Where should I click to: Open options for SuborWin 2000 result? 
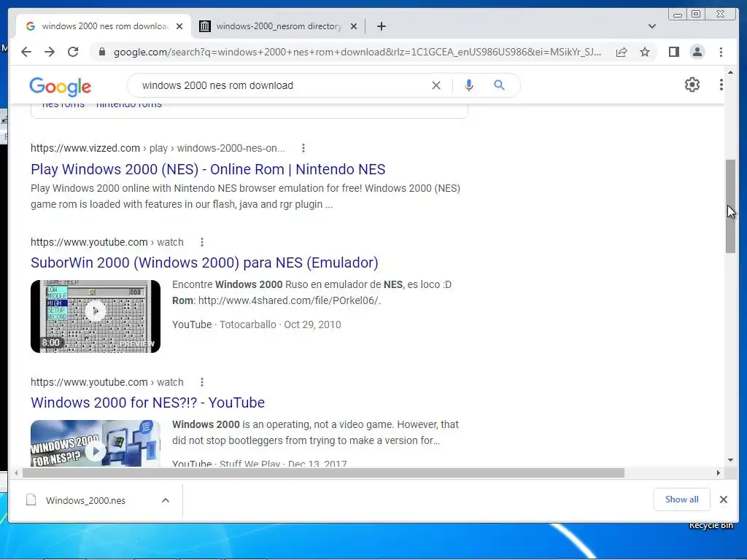[202, 242]
